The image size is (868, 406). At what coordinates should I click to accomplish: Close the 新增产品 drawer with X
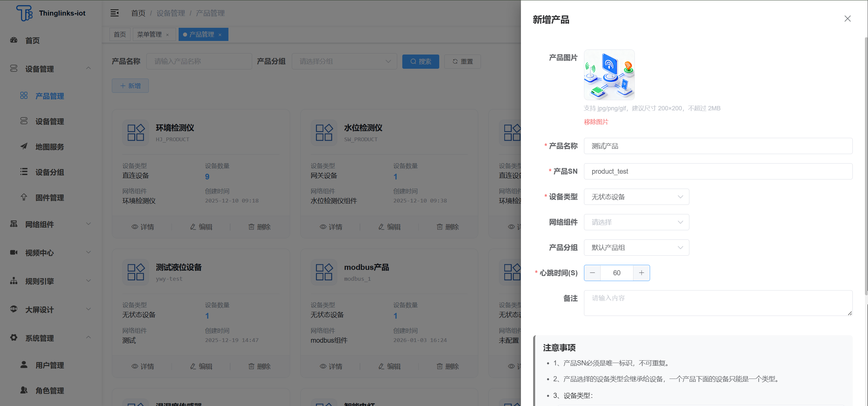[x=847, y=19]
